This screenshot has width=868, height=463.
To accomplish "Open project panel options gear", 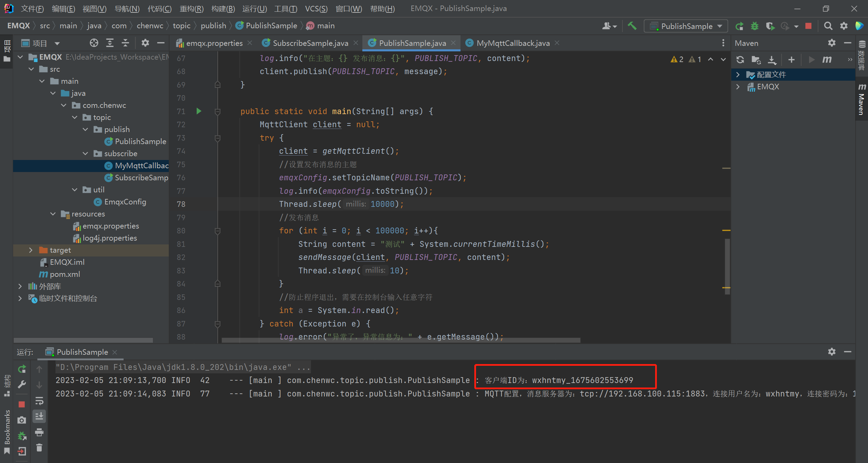I will 145,43.
